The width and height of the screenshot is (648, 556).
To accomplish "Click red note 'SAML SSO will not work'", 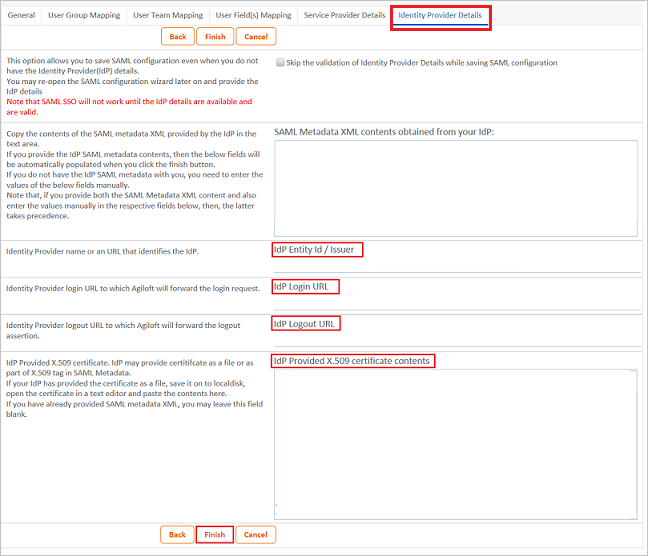I will (x=129, y=107).
